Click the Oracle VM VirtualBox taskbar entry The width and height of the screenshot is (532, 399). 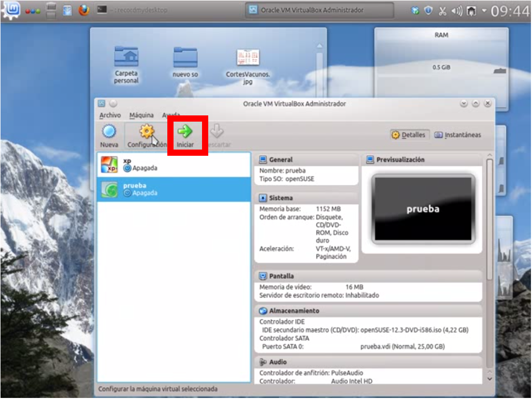pos(319,10)
